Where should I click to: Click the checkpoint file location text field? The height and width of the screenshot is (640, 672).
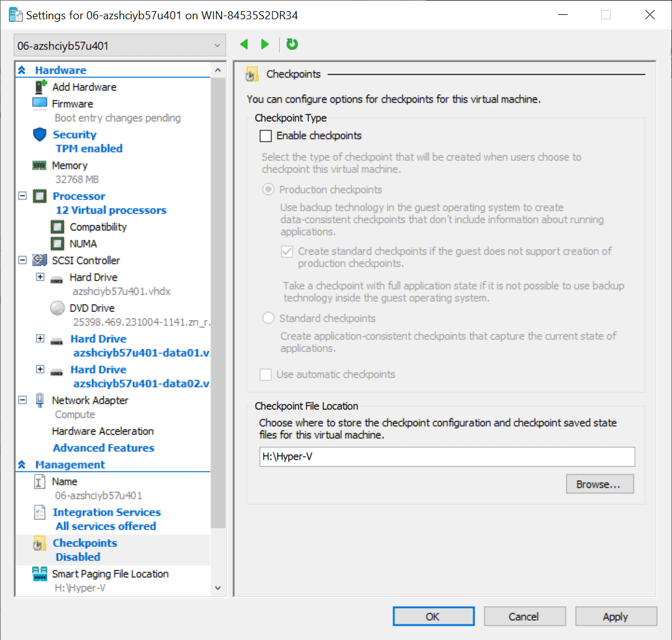coord(447,457)
